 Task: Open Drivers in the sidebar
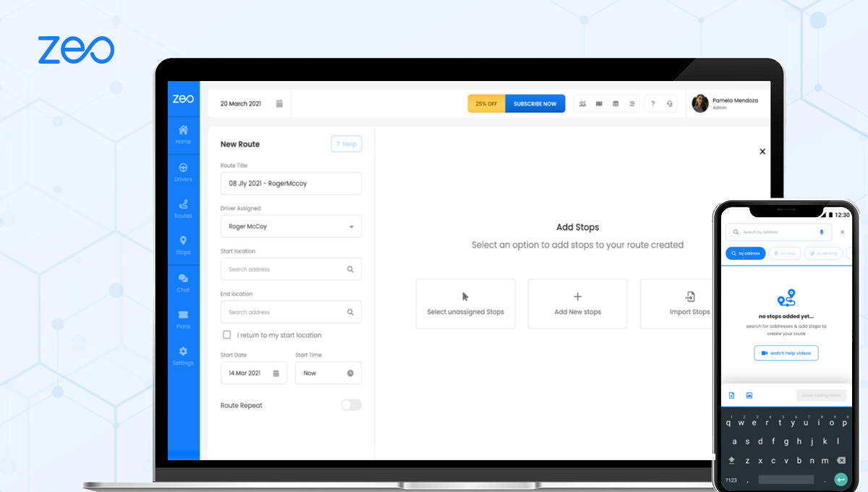[x=183, y=171]
